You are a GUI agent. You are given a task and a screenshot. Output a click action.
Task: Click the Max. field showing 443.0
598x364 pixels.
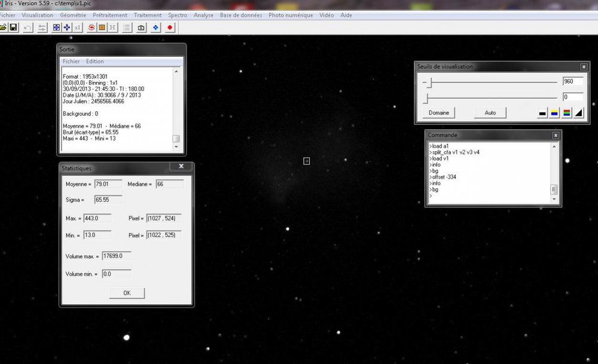click(97, 218)
